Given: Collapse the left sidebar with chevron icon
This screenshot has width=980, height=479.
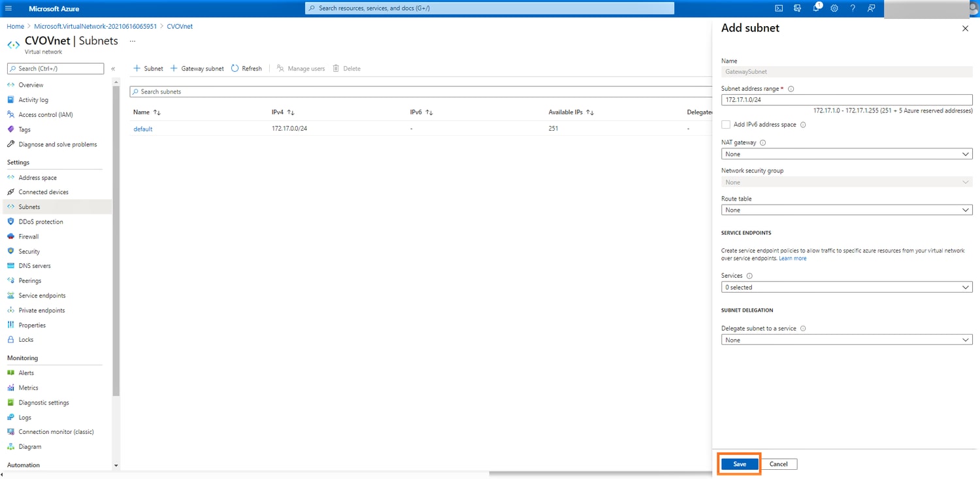Looking at the screenshot, I should [113, 69].
